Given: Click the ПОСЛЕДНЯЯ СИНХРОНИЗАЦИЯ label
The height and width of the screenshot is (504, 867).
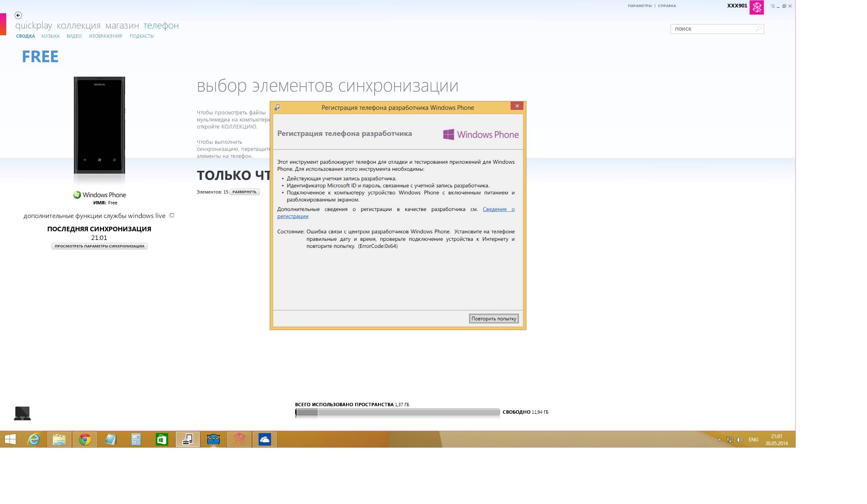Looking at the screenshot, I should click(x=99, y=229).
